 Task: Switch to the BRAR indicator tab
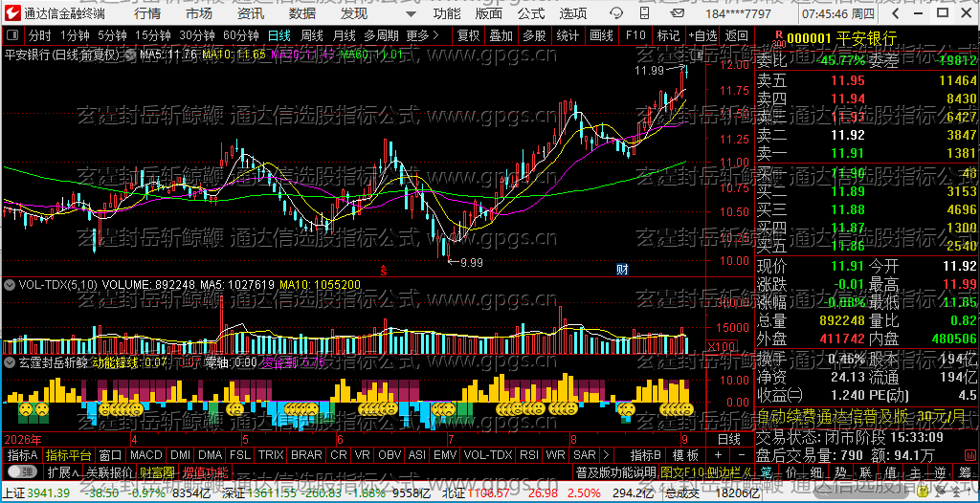pos(306,454)
